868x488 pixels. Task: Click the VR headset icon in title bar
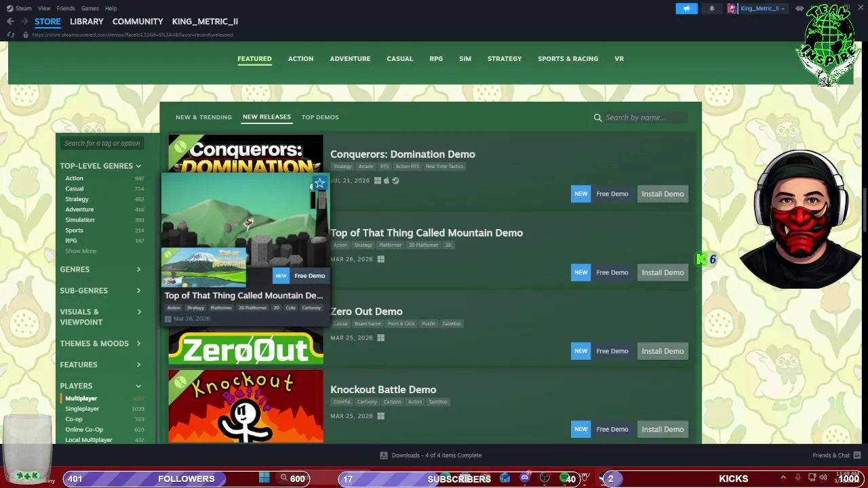coord(800,8)
